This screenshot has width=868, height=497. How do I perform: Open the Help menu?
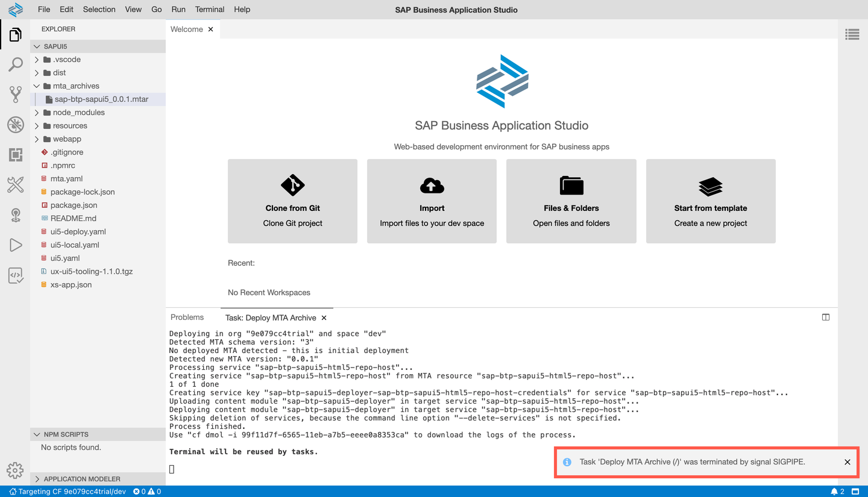coord(242,10)
